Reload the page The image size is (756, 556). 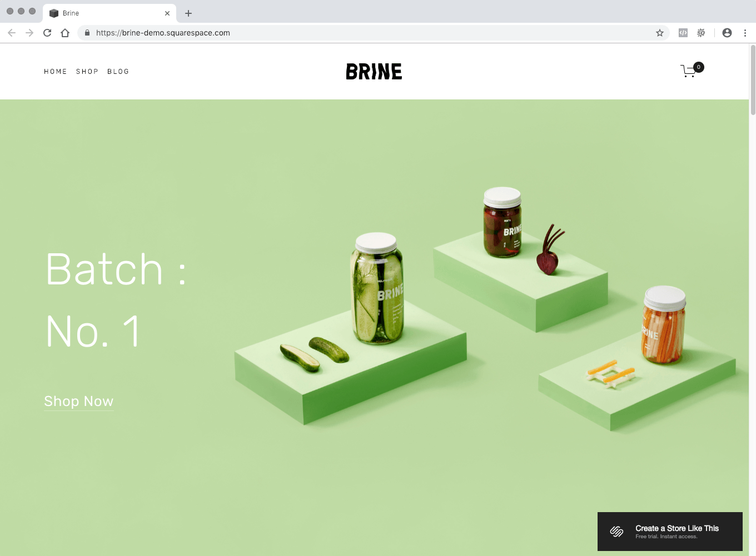[47, 33]
